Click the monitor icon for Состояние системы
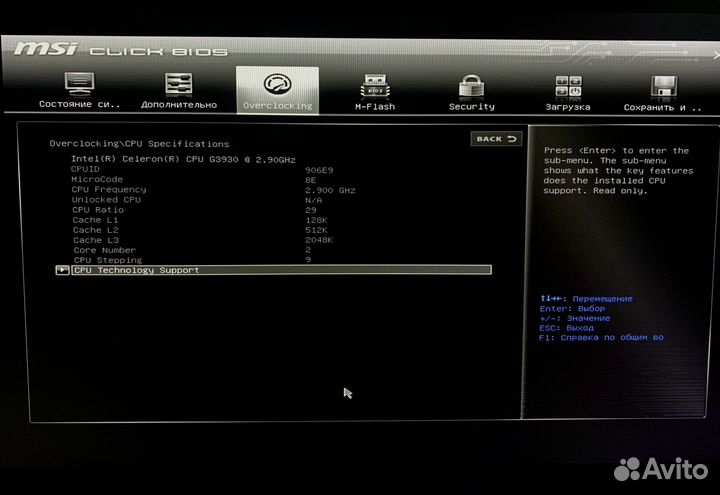 [79, 84]
